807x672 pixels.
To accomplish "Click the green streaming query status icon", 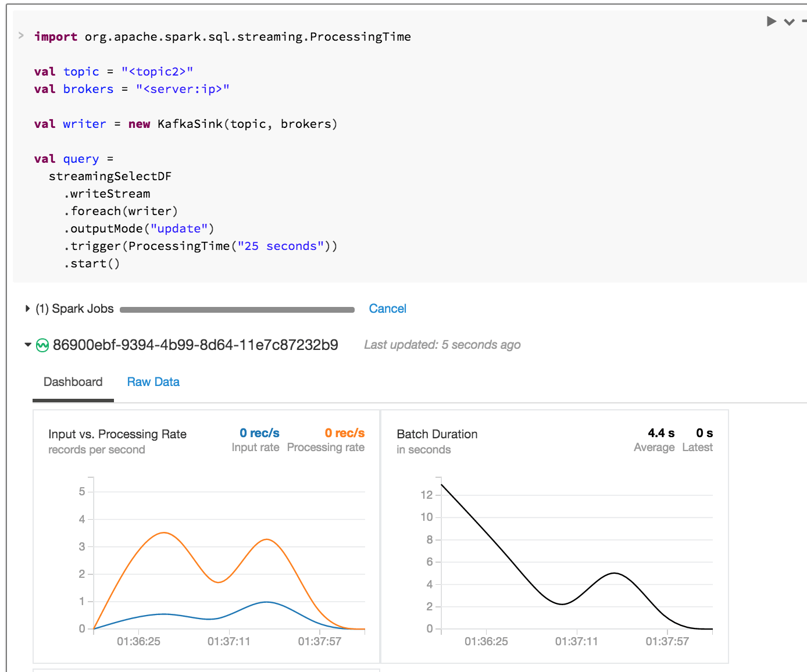I will pos(42,345).
